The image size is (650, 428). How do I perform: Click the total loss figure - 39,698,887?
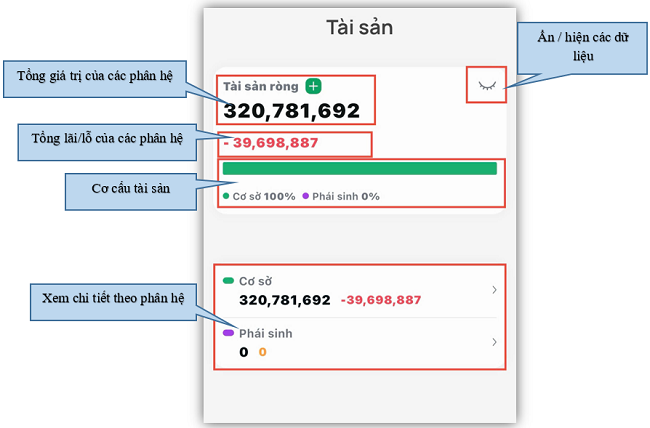(x=270, y=143)
